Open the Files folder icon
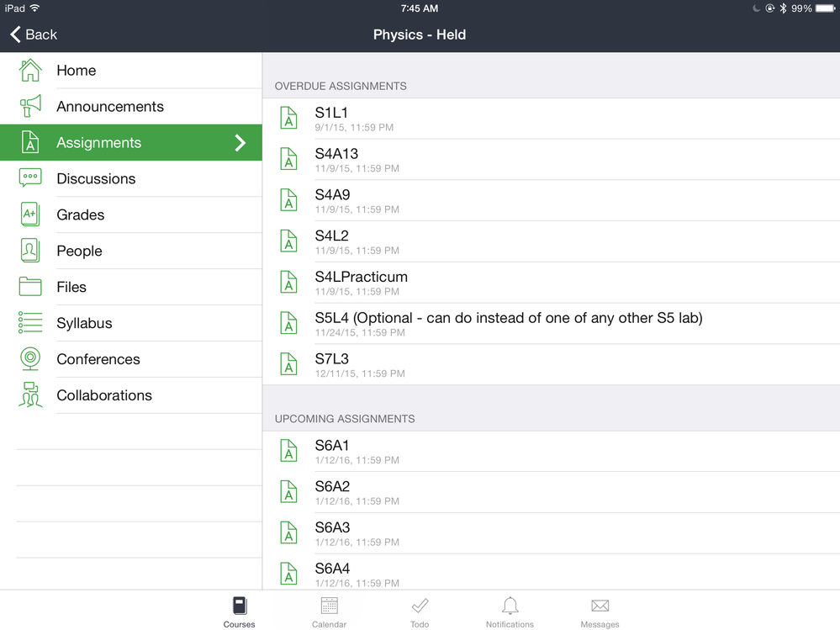The image size is (840, 630). (x=30, y=287)
